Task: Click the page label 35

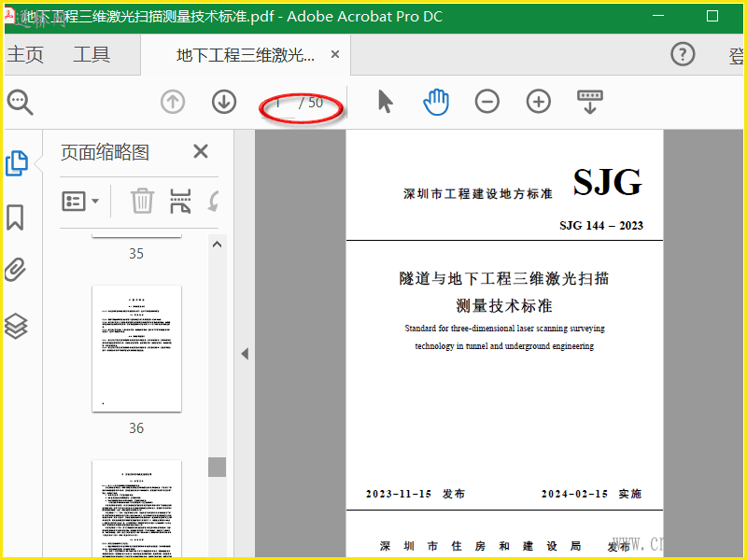Action: [136, 253]
